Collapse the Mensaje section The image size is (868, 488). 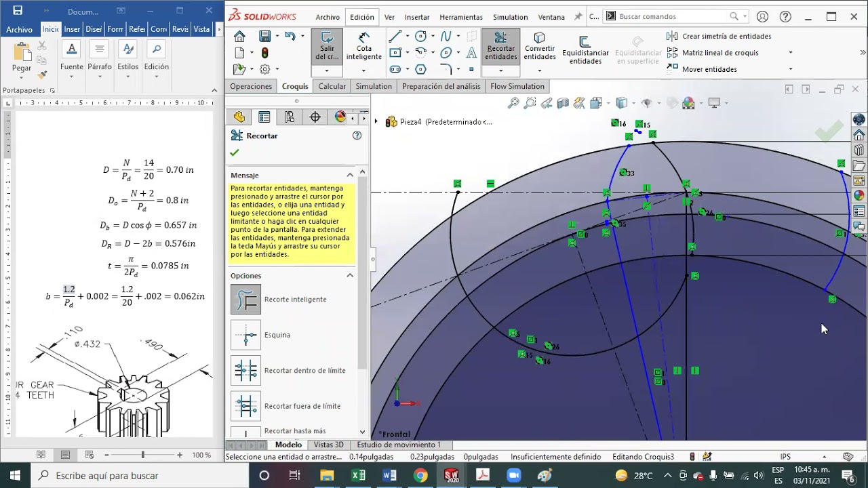350,175
